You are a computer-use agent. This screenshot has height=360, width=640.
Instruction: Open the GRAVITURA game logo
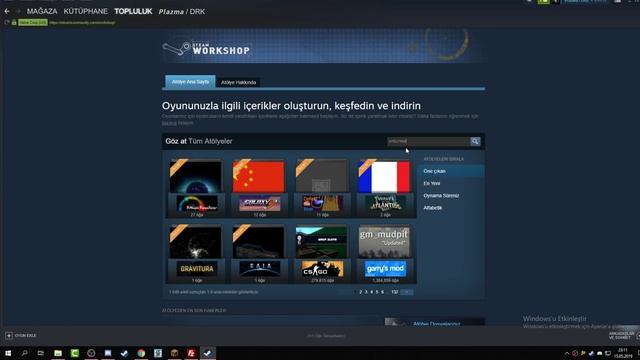click(197, 269)
